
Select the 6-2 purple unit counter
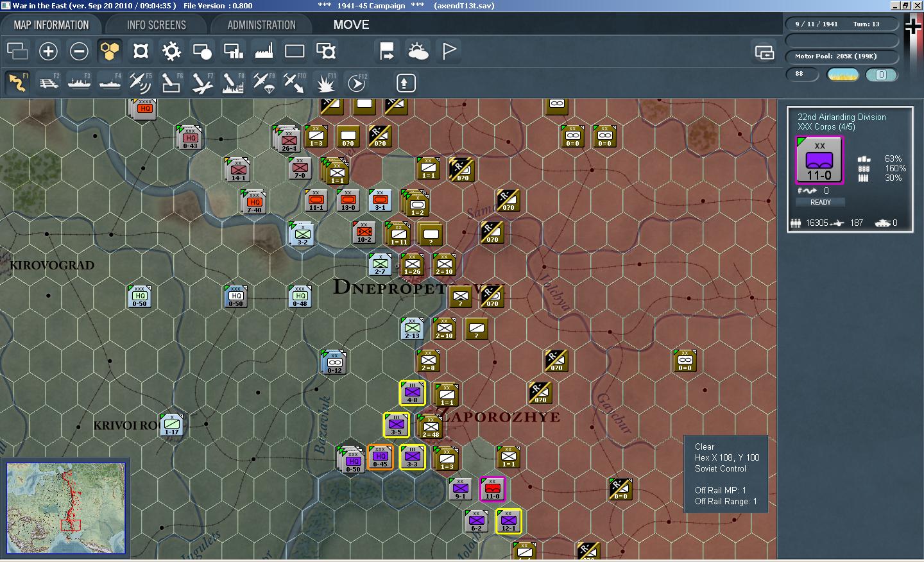(x=477, y=521)
